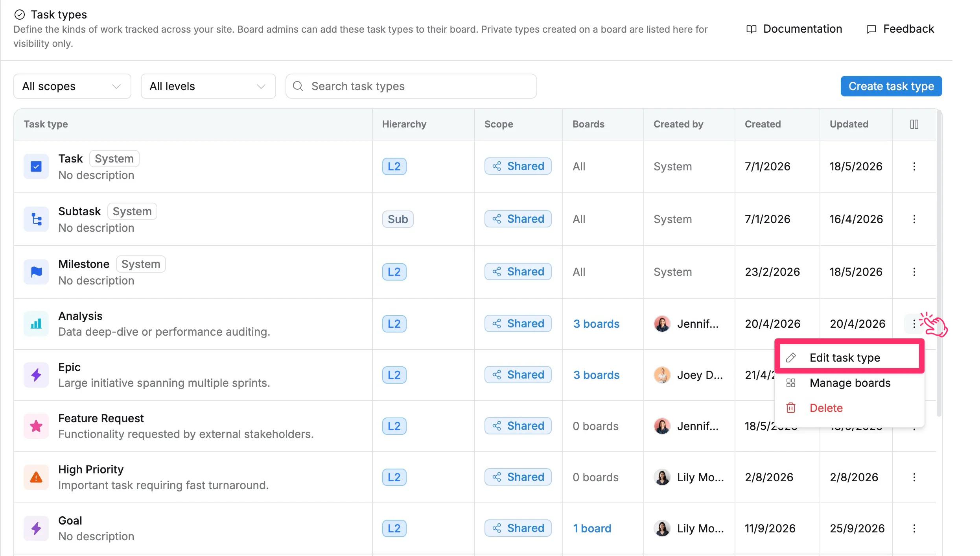Click the Feature Request task type name
Image resolution: width=980 pixels, height=556 pixels.
101,418
